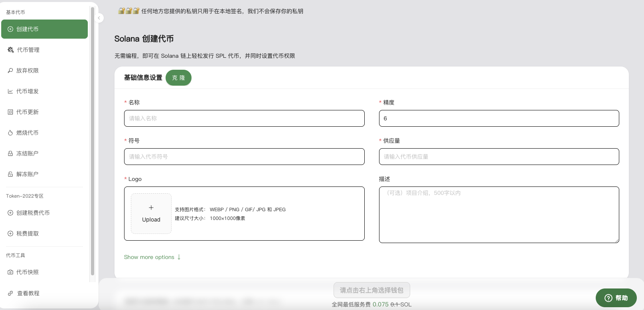
Task: Click the 解冻账户 unlock icon
Action: click(x=10, y=174)
